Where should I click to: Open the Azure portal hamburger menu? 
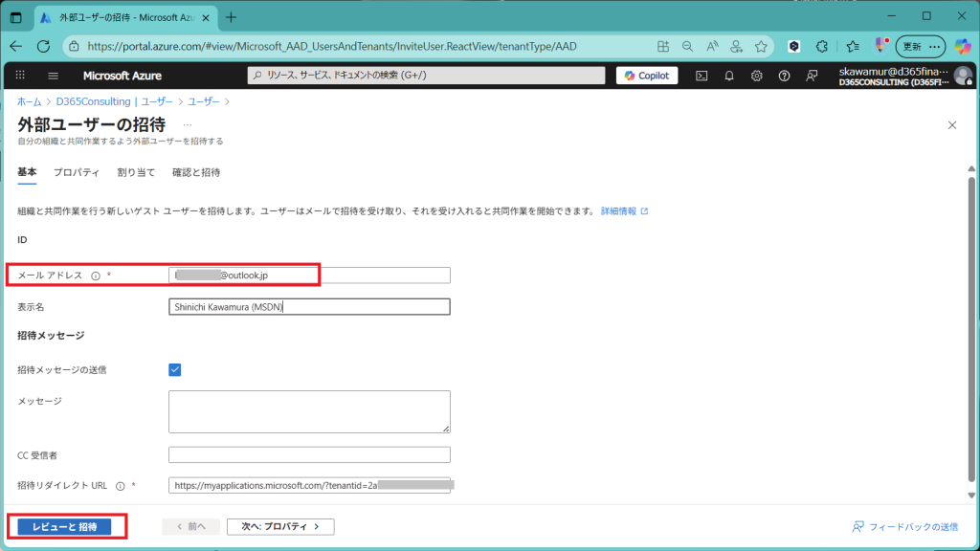pyautogui.click(x=53, y=76)
